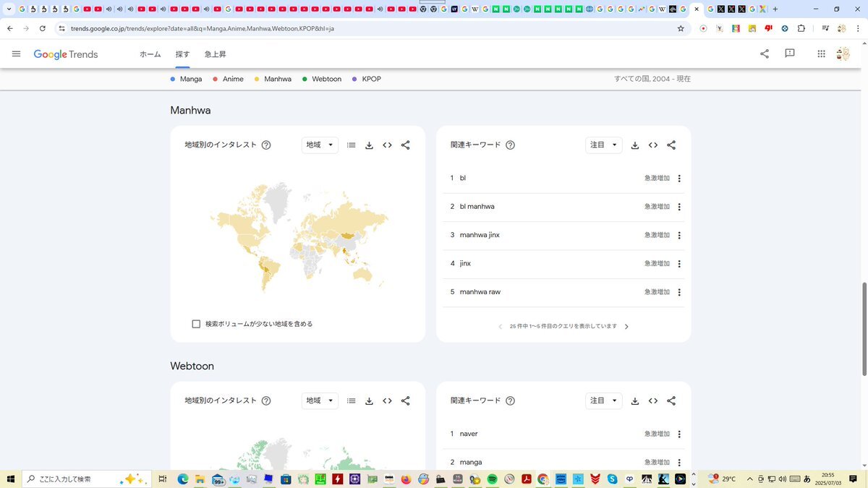
Task: Switch Manhwa region map to list view
Action: click(351, 145)
